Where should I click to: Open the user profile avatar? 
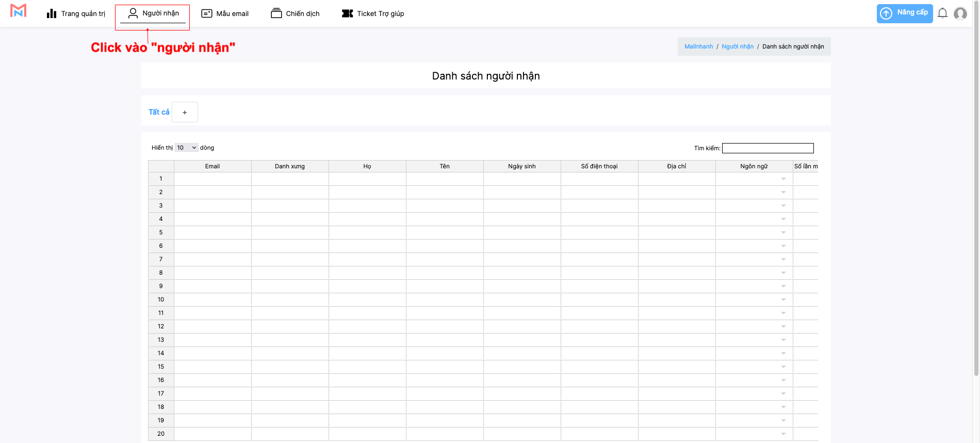coord(960,13)
